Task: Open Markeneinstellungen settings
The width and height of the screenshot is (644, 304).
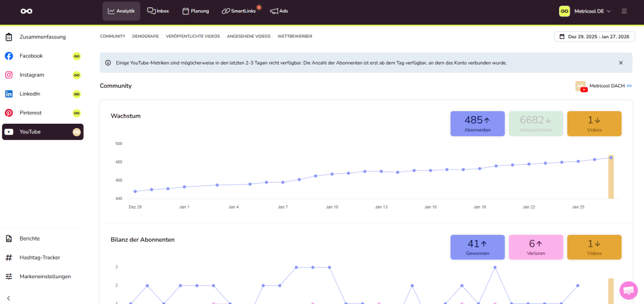Action: [45, 276]
